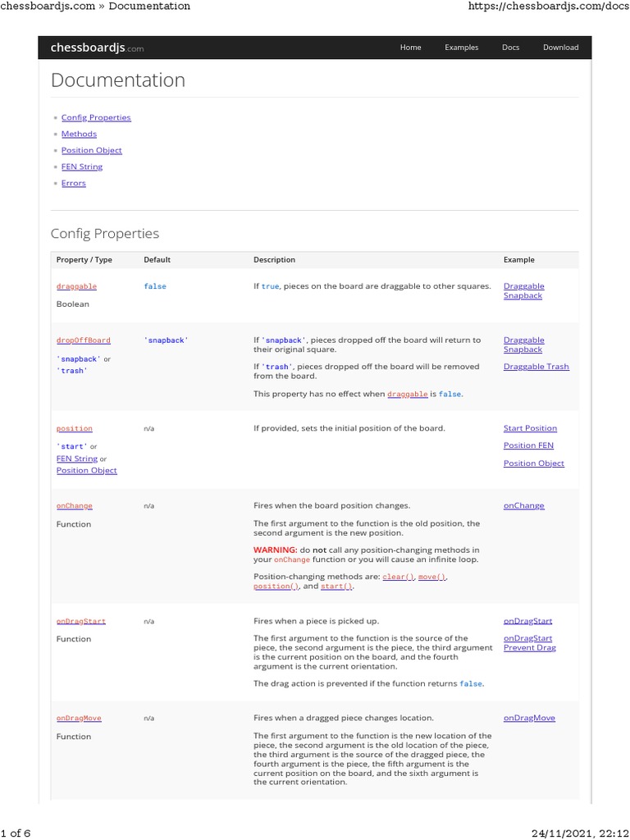Image resolution: width=630 pixels, height=840 pixels.
Task: Jump to the Methods section link
Action: (79, 134)
